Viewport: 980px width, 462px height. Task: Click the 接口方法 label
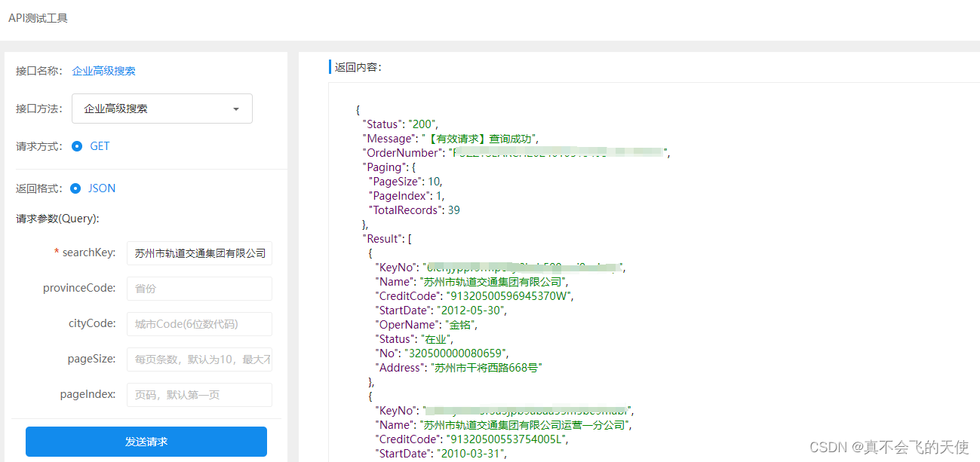[x=39, y=109]
